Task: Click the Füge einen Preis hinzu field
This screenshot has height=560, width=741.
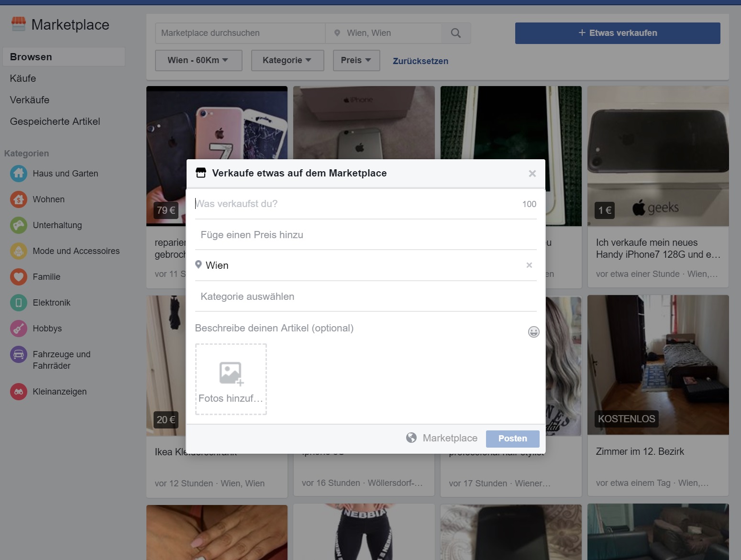Action: point(365,235)
